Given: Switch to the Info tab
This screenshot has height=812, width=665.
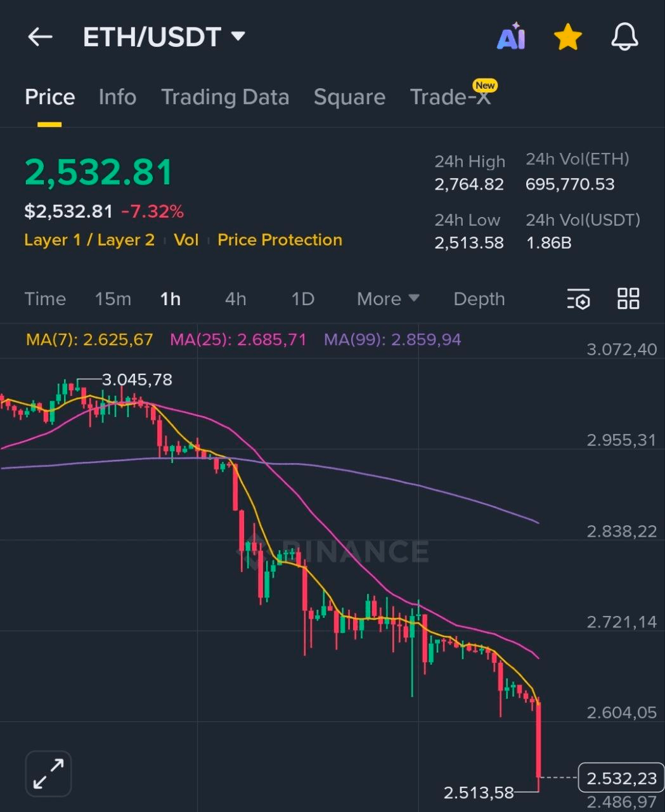Looking at the screenshot, I should pos(117,97).
